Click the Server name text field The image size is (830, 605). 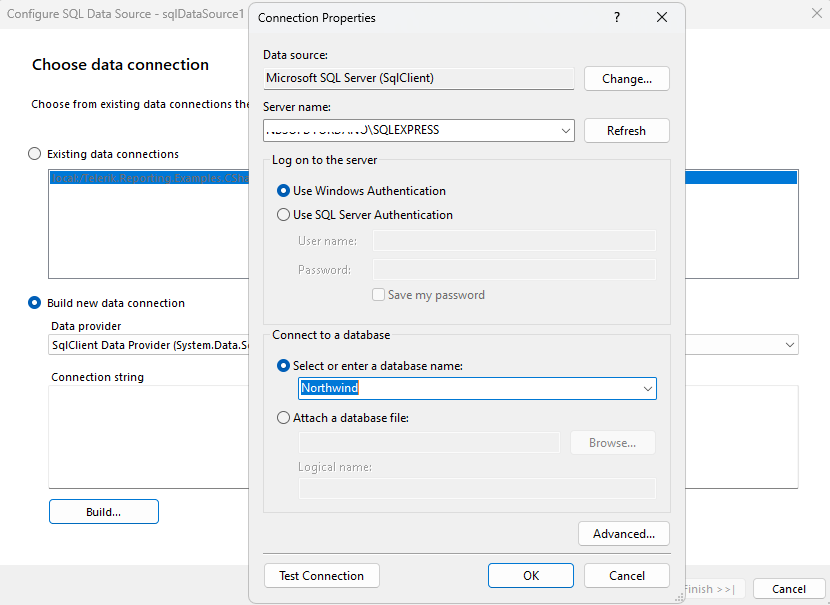pos(410,130)
